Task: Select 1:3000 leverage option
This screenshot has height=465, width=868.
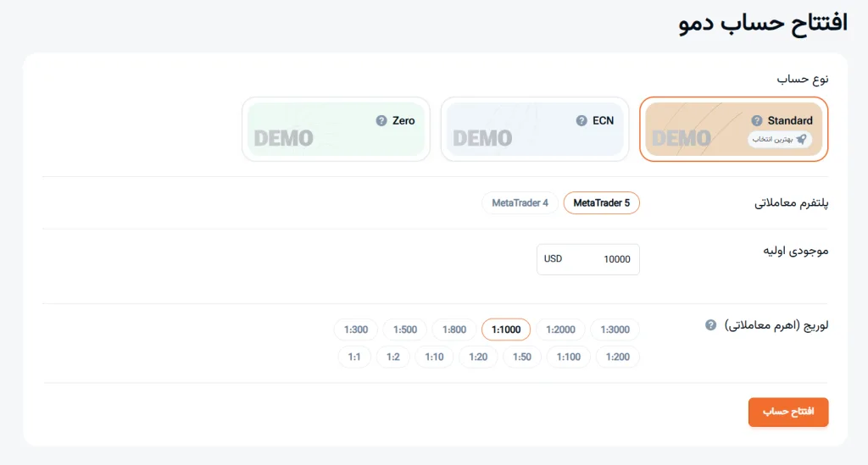Action: click(x=615, y=329)
